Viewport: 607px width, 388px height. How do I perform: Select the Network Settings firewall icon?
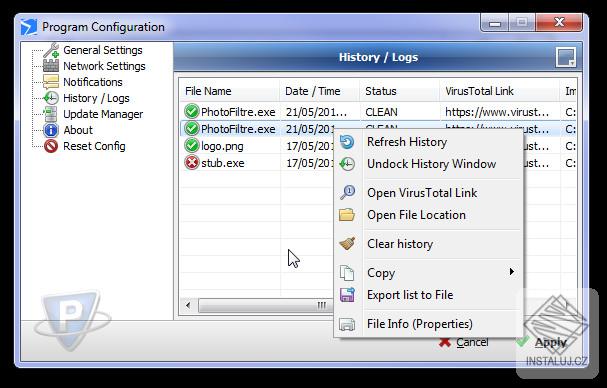pos(51,66)
